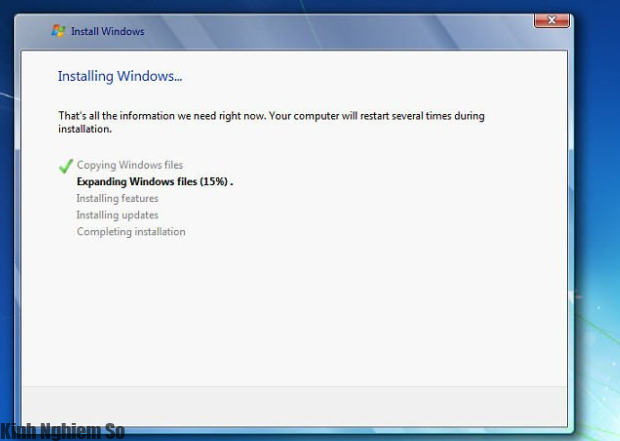Click the 'Install Windows' title text

pos(108,31)
